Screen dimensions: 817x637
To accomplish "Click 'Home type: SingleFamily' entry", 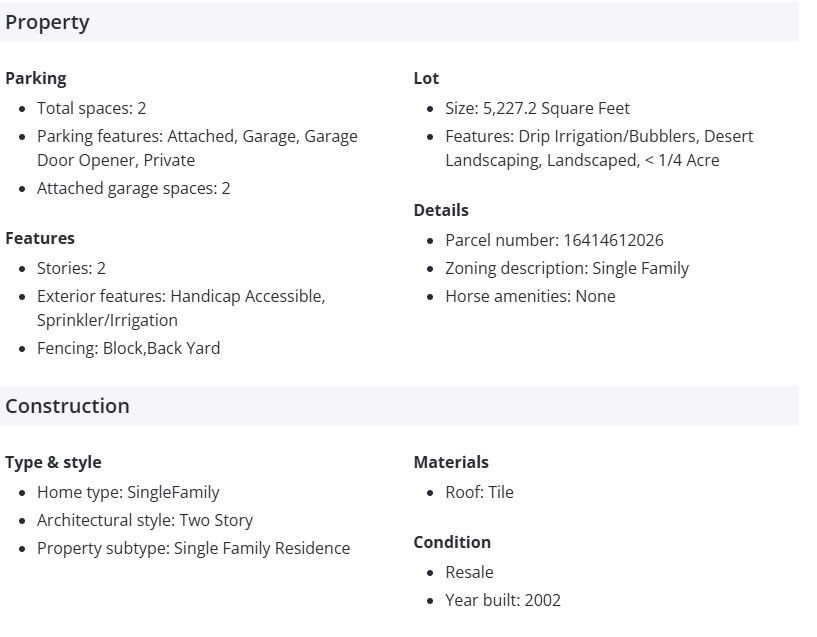I will [x=128, y=492].
